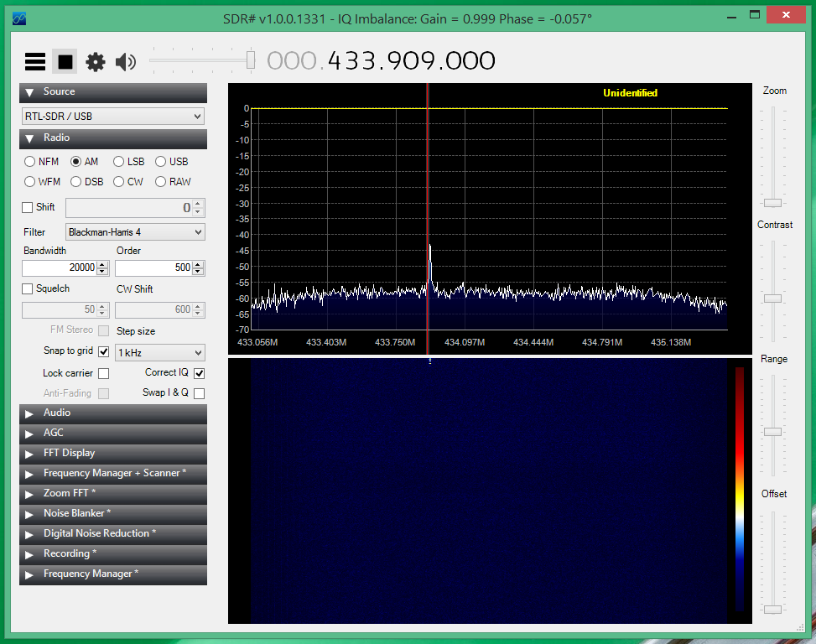
Task: Open the Blackman-Harris 4 filter dropdown
Action: click(x=135, y=232)
